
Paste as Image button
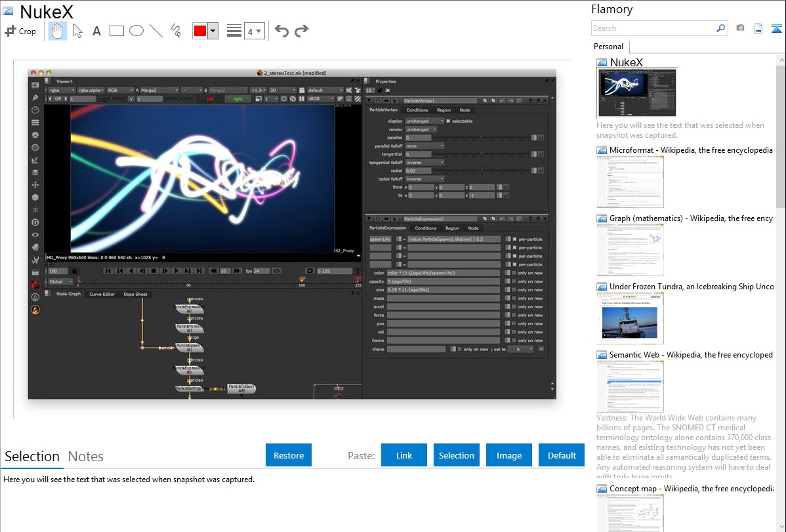point(508,455)
